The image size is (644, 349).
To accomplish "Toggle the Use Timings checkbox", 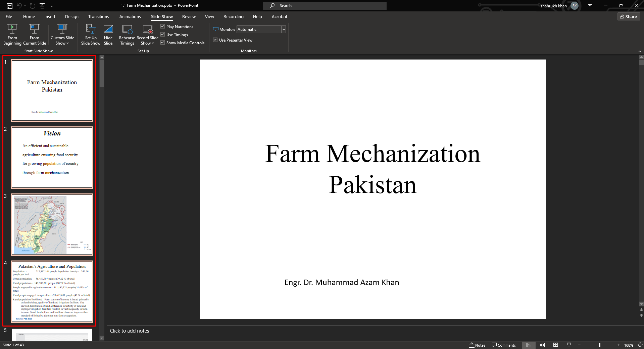I will (163, 35).
